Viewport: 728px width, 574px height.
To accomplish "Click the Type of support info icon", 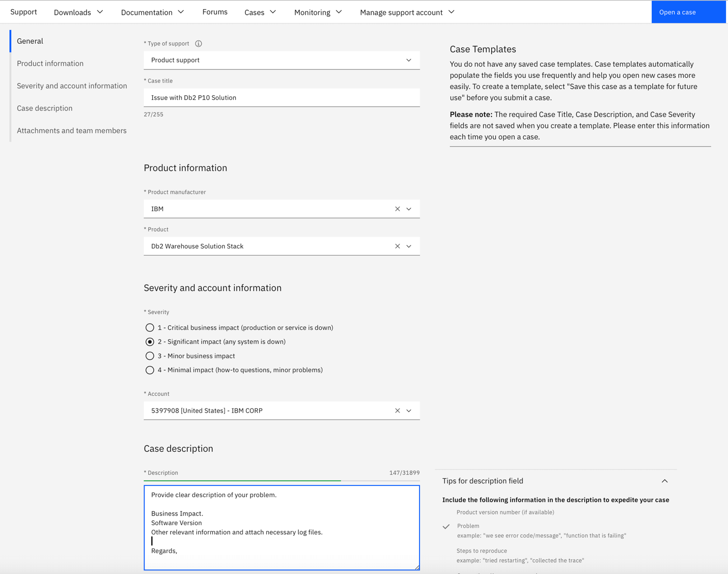I will [199, 44].
